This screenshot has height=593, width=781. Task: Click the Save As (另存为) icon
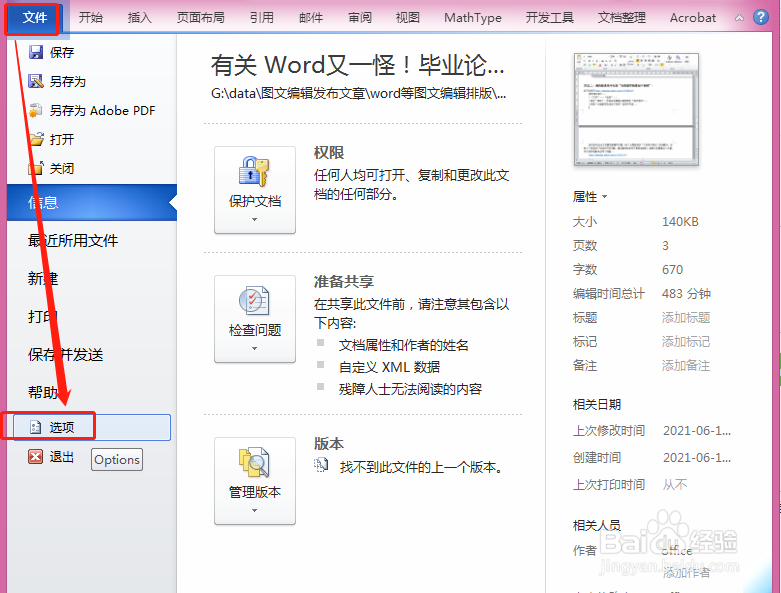click(x=35, y=81)
